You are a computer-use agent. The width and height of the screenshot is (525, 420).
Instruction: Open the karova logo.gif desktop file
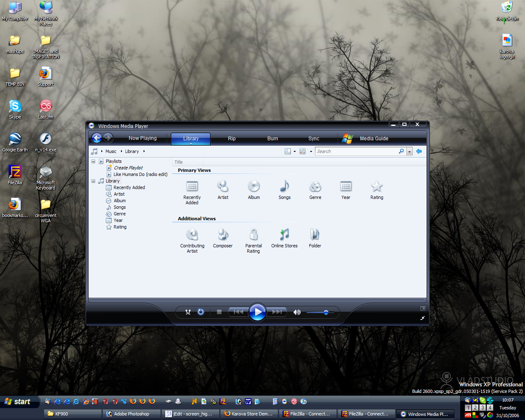click(507, 47)
